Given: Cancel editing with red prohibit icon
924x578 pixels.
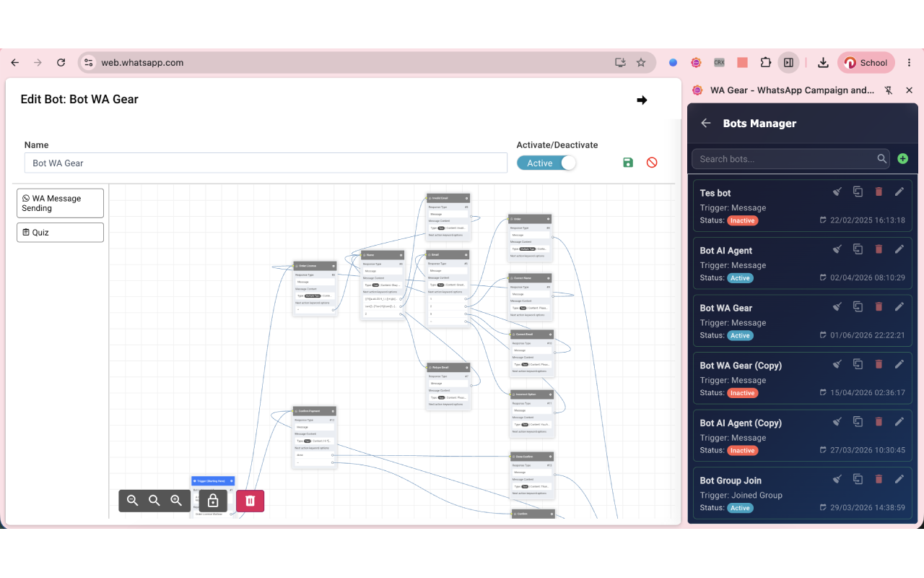Looking at the screenshot, I should pos(652,163).
